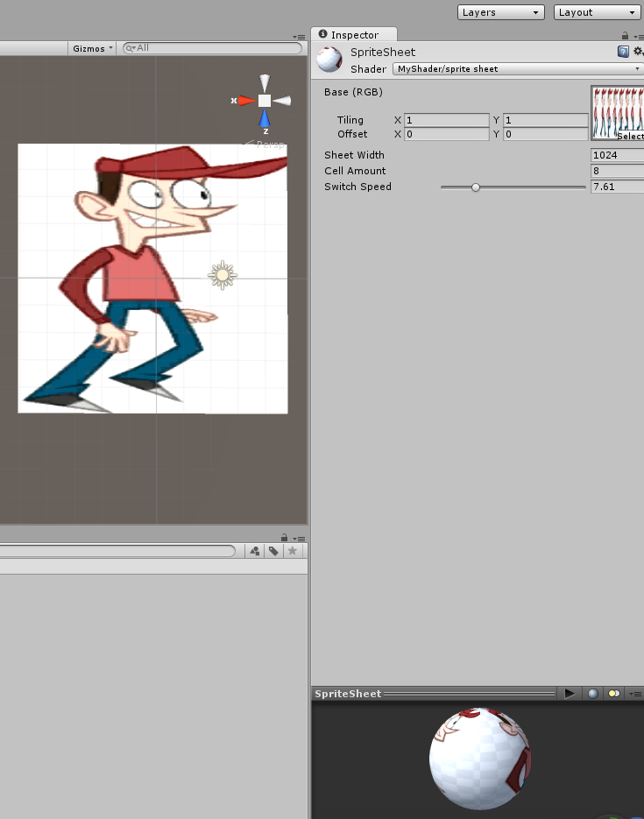Screen dimensions: 644x819
Task: Click the search by type icon
Action: [254, 551]
